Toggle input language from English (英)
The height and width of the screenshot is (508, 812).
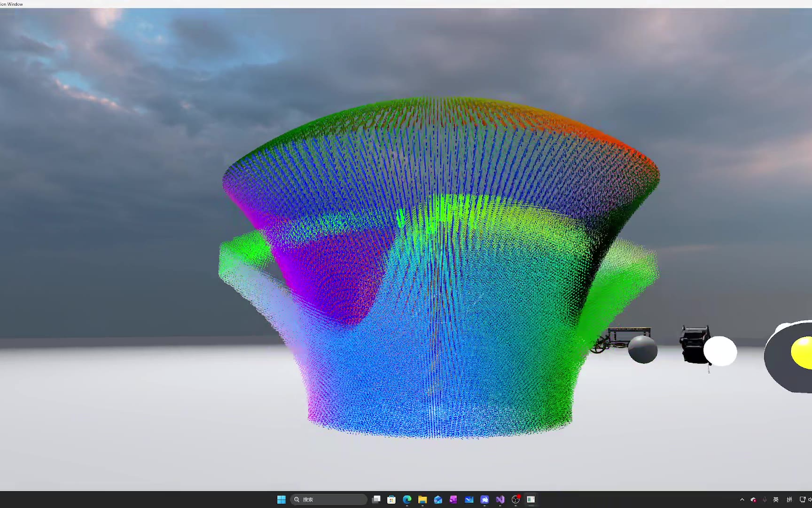tap(776, 500)
